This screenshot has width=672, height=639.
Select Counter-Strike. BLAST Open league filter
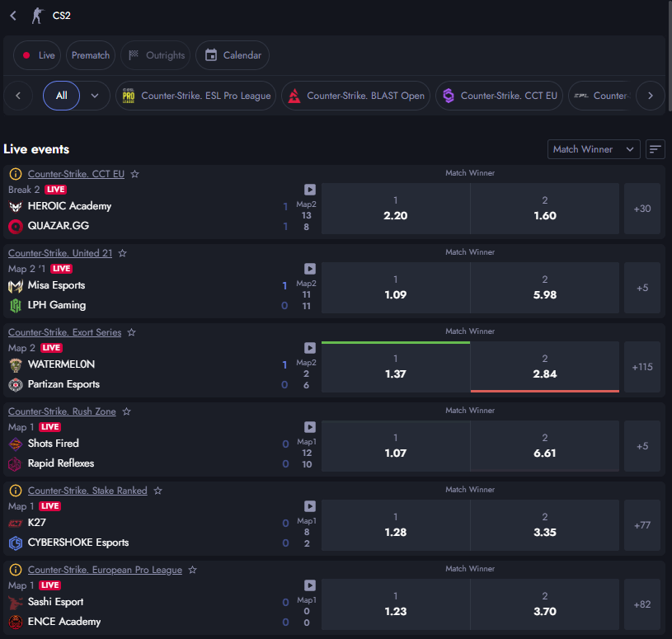(x=356, y=96)
